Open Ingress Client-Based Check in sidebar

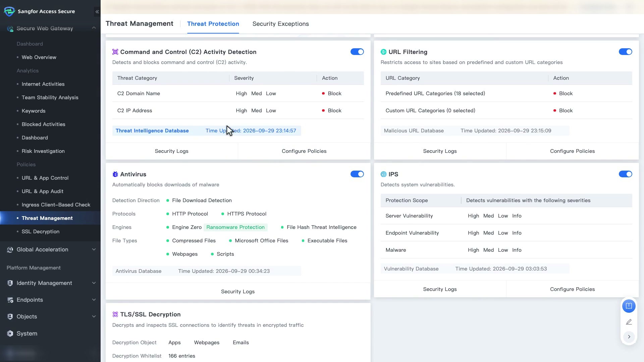pos(56,205)
